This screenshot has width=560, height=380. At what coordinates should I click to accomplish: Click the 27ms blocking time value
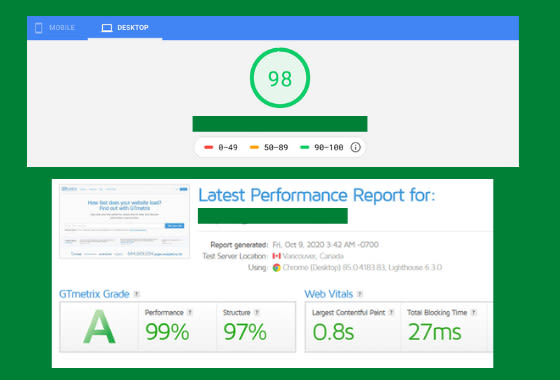pos(435,332)
